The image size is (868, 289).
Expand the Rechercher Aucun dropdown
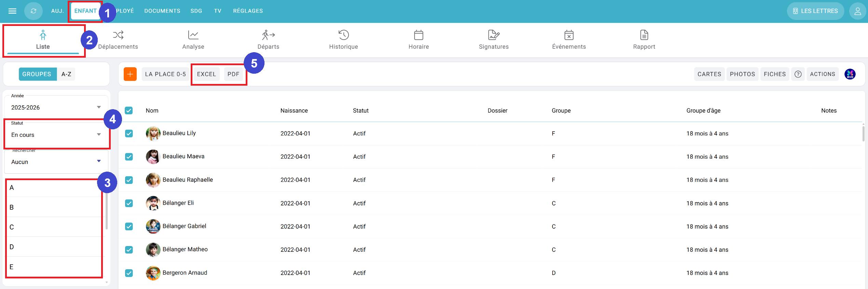99,162
